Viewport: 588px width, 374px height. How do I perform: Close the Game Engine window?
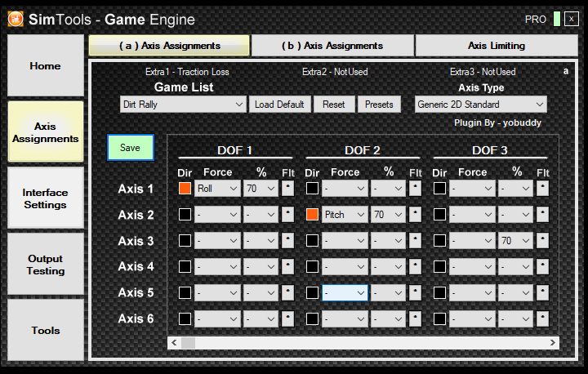(571, 19)
